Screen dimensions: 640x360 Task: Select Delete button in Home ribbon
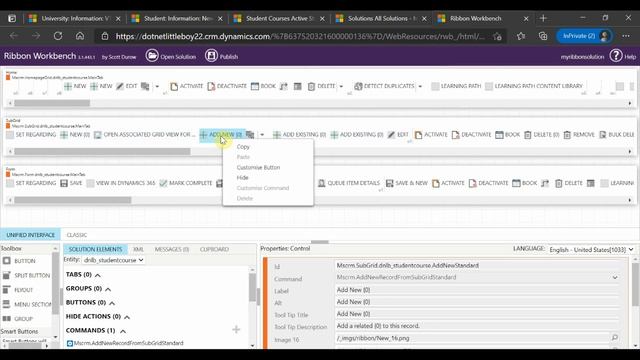[x=321, y=86]
